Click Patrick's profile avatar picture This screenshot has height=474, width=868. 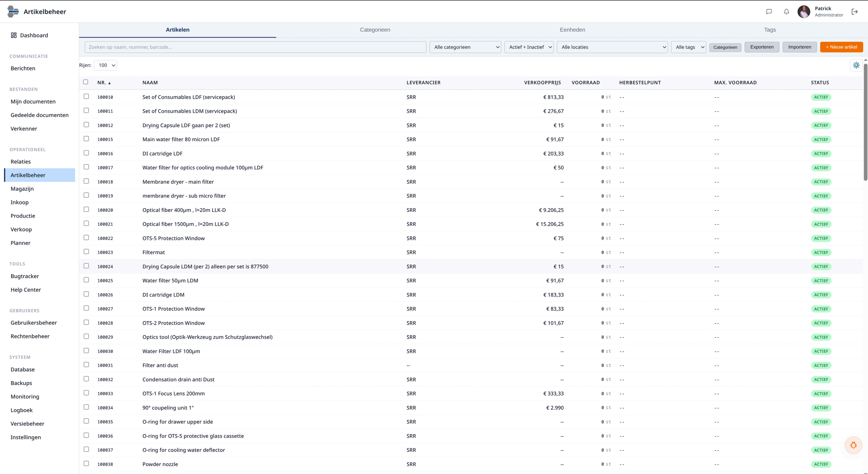click(x=804, y=12)
